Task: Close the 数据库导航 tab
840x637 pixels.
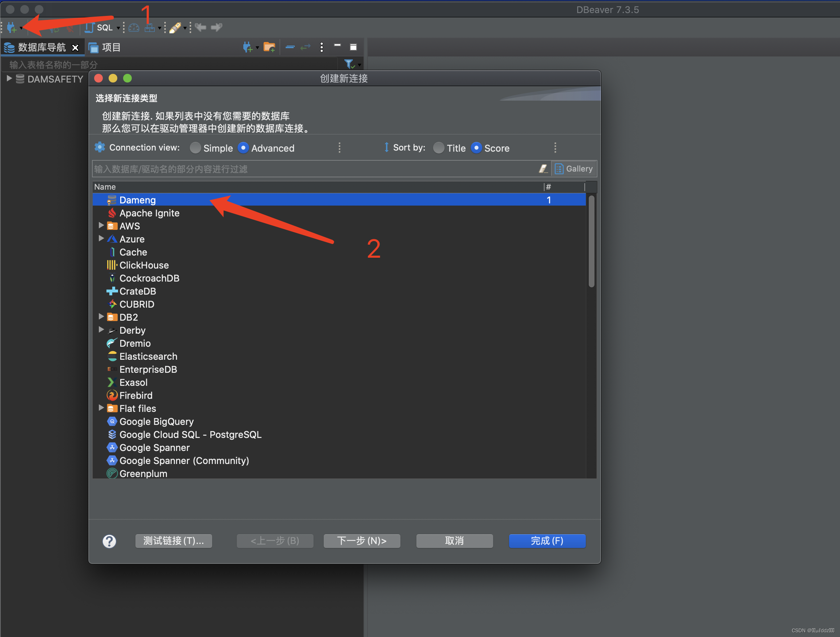Action: (x=75, y=48)
